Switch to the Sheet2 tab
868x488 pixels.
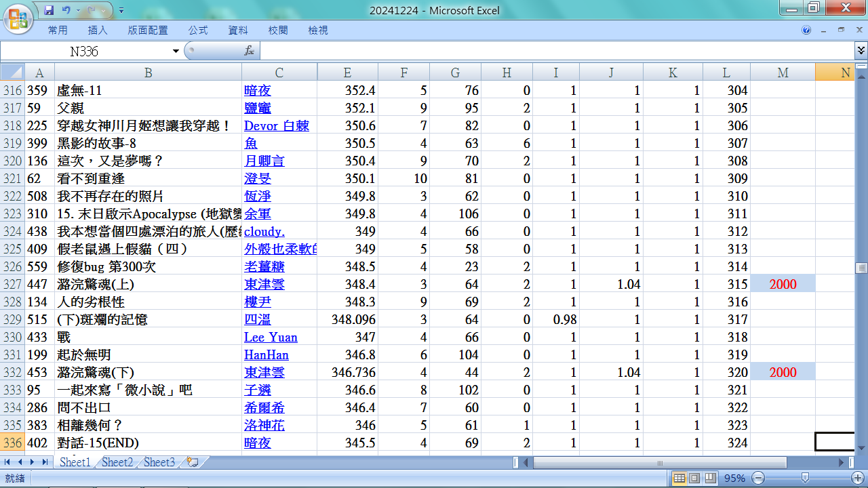click(117, 462)
